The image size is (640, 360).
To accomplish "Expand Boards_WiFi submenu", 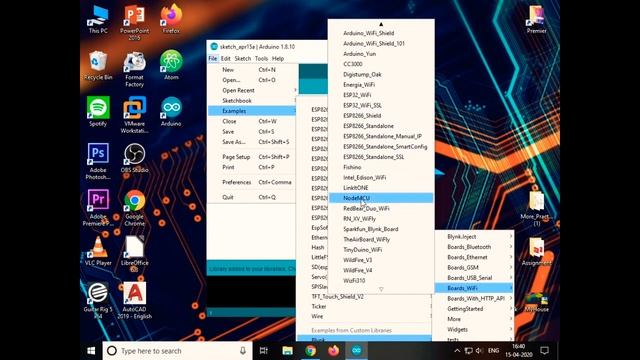I will coord(474,288).
